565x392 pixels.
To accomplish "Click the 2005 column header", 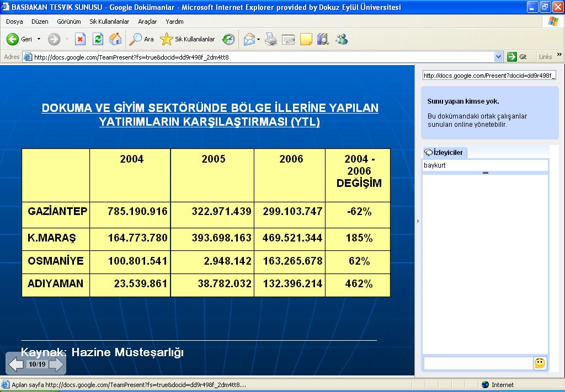I will [x=214, y=159].
